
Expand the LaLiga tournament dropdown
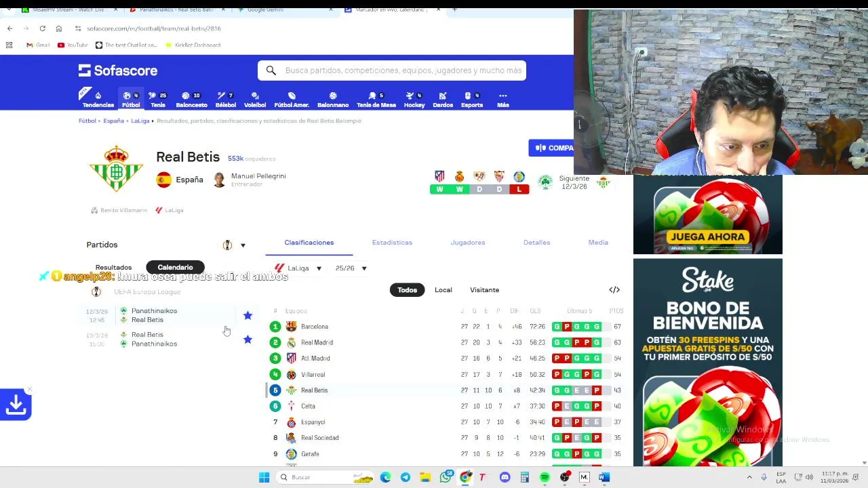click(x=298, y=268)
